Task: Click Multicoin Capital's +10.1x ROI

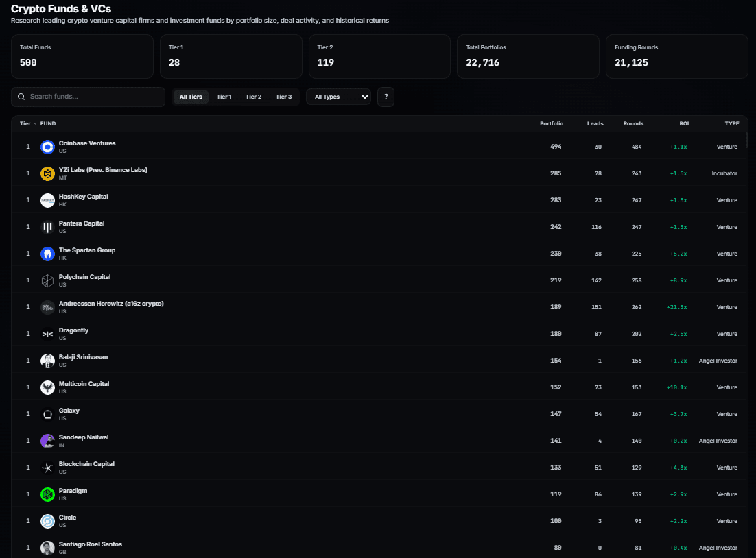Action: point(676,387)
